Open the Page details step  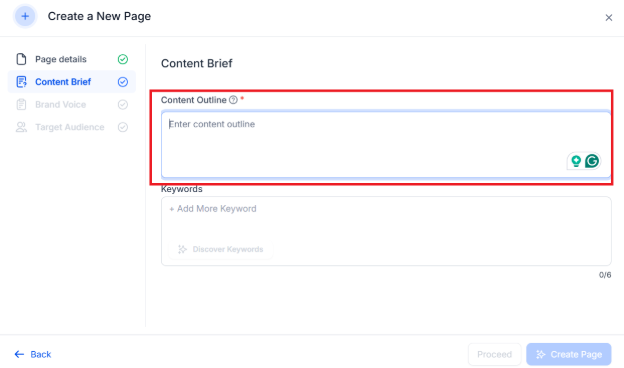(x=72, y=59)
